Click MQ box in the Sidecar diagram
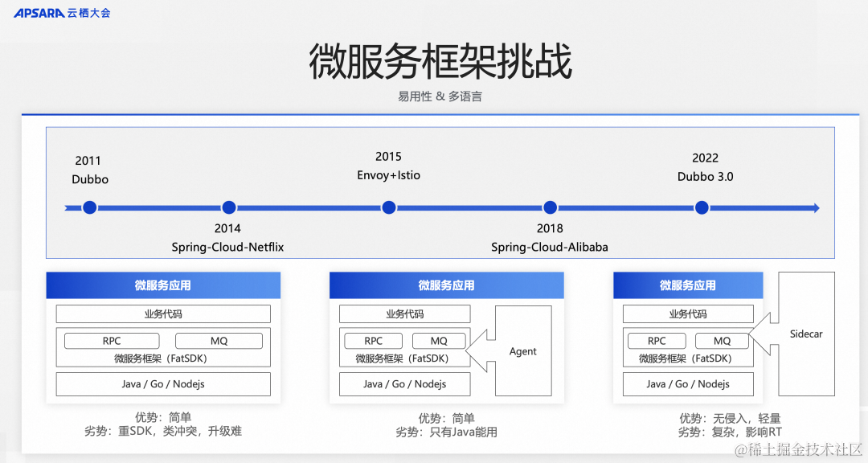 coord(722,341)
